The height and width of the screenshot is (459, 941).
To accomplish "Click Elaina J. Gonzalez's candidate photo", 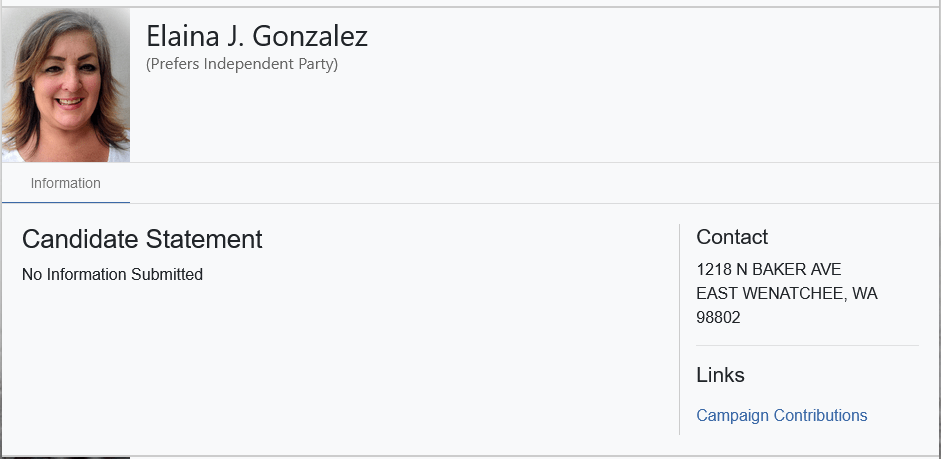I will click(x=65, y=85).
